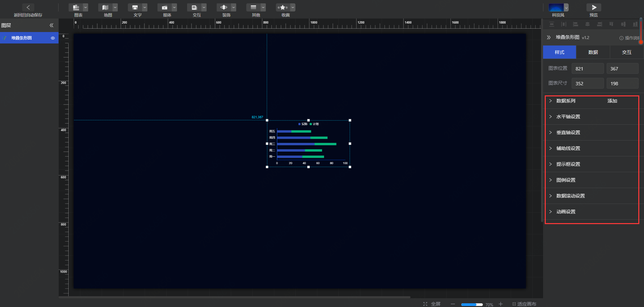Click the stacked bar chart on canvas

(309, 144)
